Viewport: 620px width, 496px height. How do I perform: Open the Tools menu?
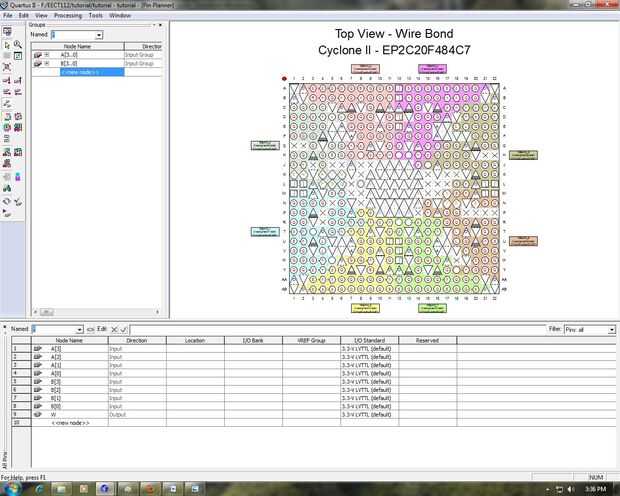click(96, 15)
